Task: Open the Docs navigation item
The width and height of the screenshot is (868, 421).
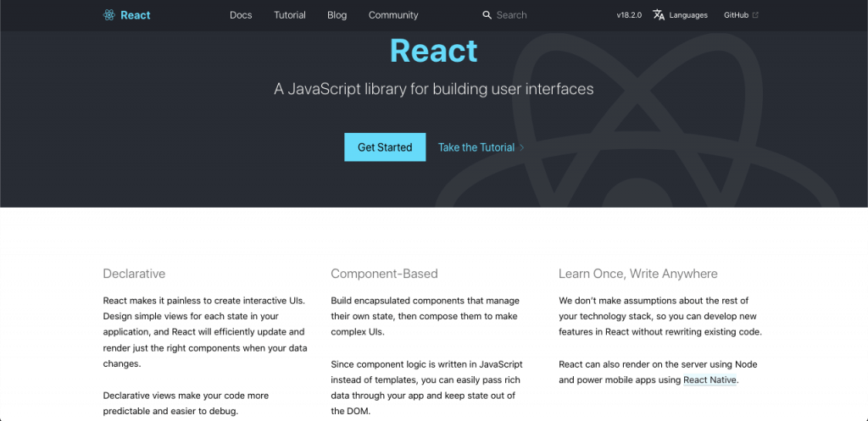Action: [241, 15]
